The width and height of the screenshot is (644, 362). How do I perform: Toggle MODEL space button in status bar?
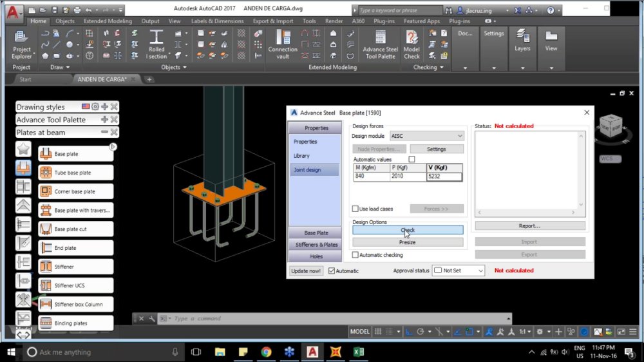pos(360,332)
